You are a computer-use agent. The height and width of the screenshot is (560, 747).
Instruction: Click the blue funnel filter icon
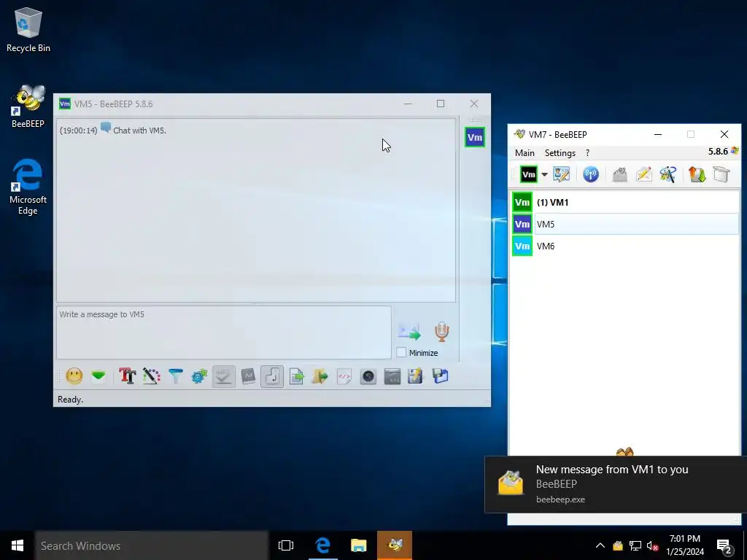[x=176, y=376]
